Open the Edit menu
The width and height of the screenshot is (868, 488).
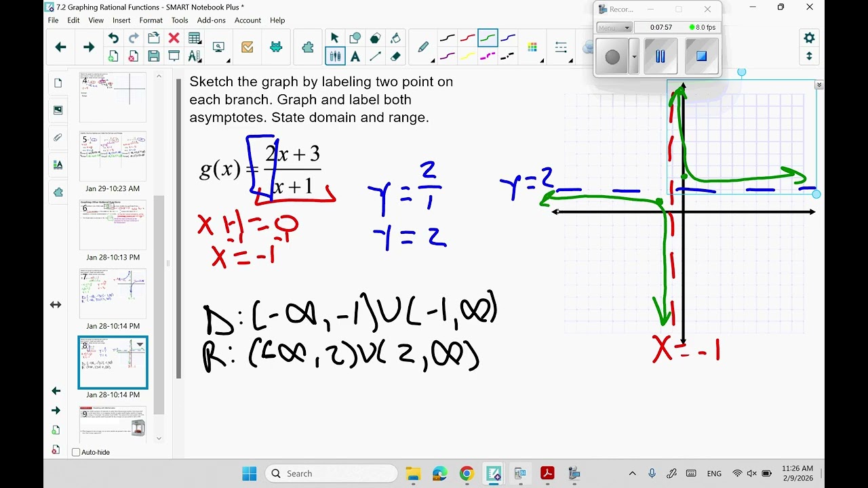[x=73, y=20]
